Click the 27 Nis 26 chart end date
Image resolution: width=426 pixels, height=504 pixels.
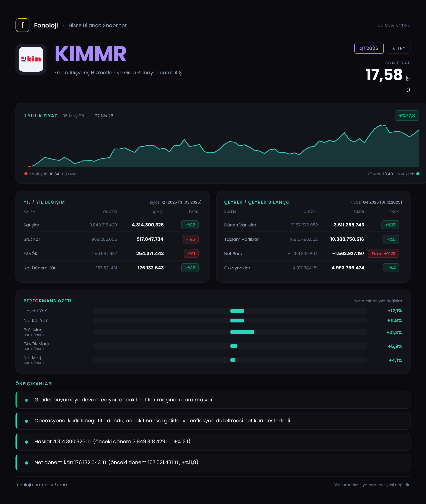point(104,116)
